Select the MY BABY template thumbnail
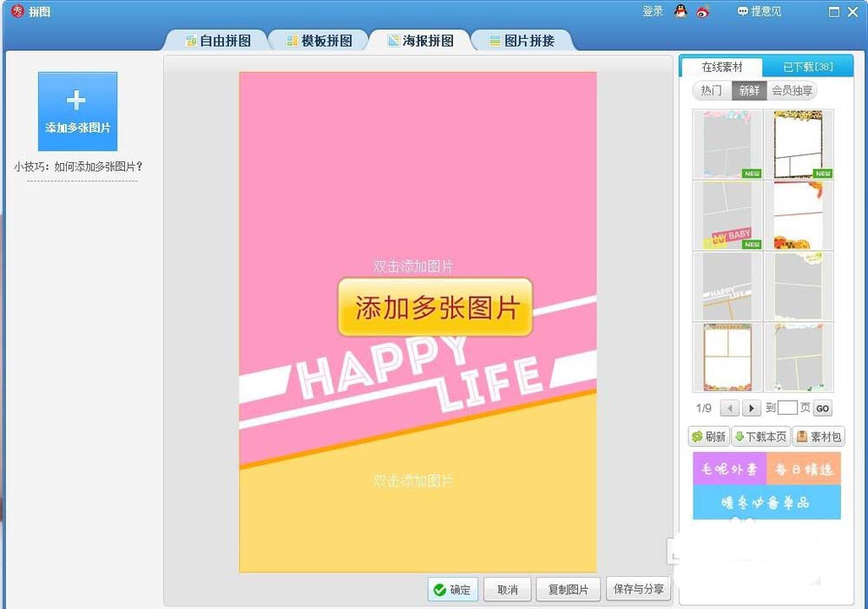Image resolution: width=868 pixels, height=609 pixels. point(727,215)
